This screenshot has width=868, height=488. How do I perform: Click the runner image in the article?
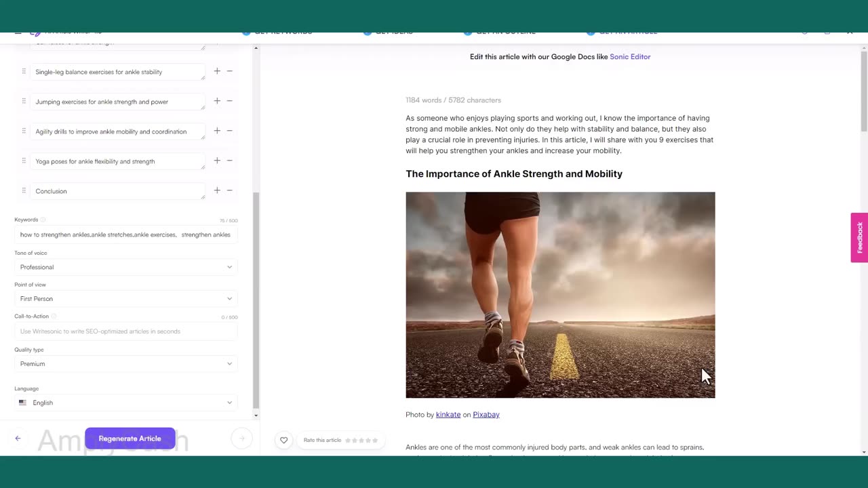click(x=560, y=295)
